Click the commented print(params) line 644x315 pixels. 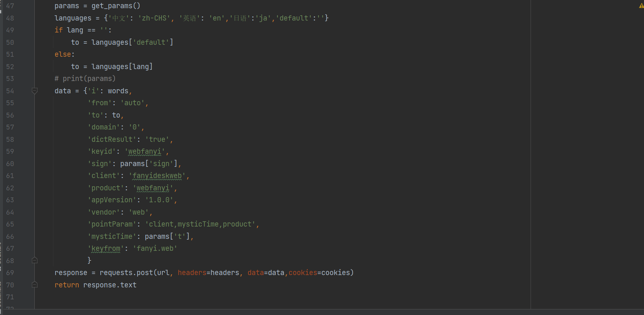[85, 79]
